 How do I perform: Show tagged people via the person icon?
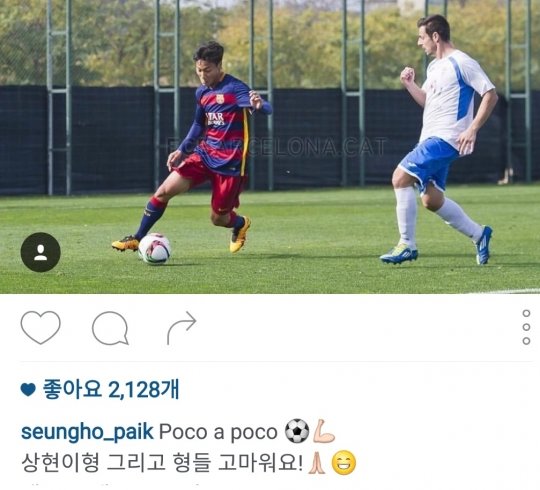[41, 252]
